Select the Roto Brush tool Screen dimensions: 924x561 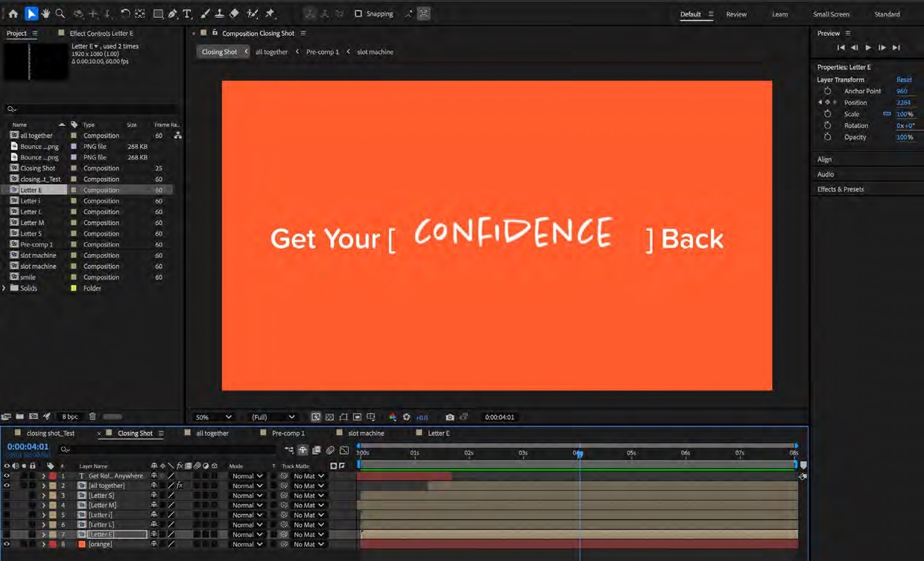click(253, 13)
